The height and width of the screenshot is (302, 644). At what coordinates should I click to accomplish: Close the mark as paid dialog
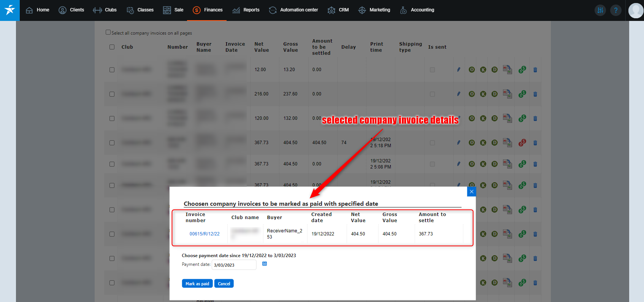click(x=471, y=192)
